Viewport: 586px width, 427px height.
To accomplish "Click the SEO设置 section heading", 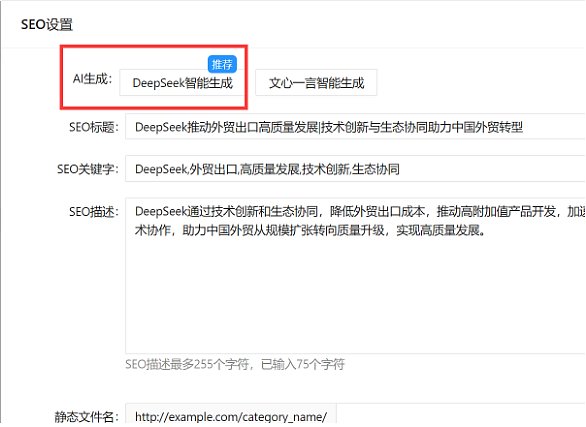I will (47, 24).
